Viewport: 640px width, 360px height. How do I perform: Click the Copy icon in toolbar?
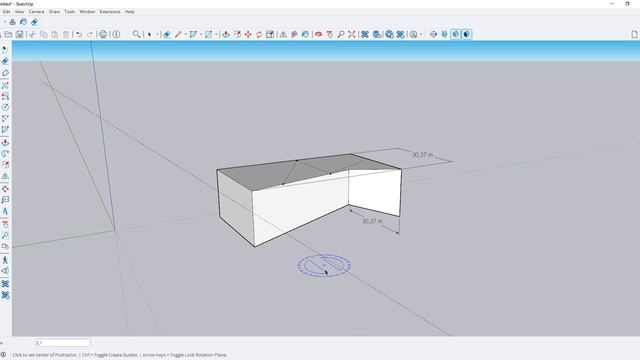[44, 34]
